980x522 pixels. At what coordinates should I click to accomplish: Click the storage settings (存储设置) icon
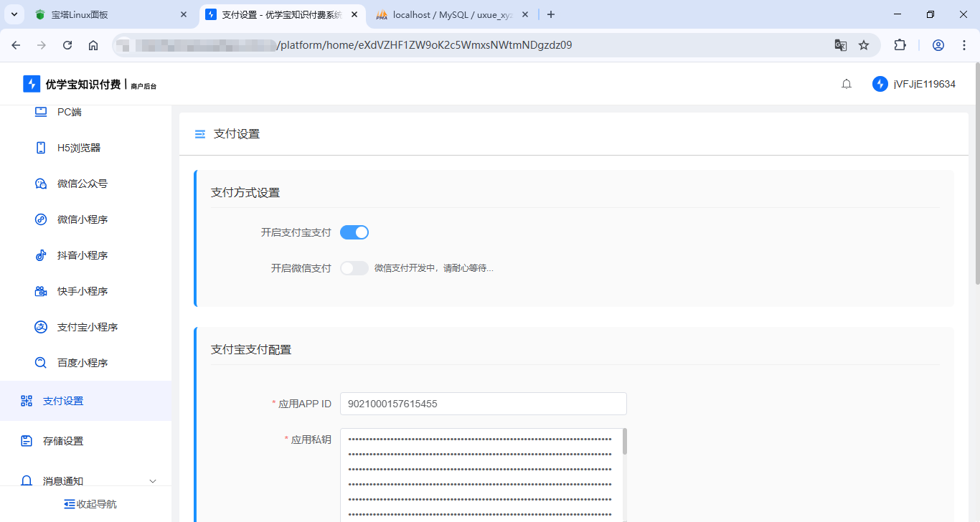27,441
